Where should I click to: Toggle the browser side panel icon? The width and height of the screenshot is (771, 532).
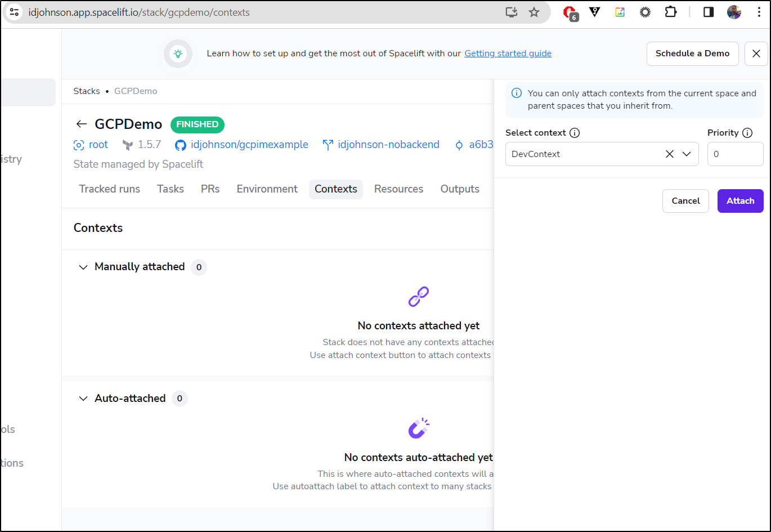click(x=709, y=12)
